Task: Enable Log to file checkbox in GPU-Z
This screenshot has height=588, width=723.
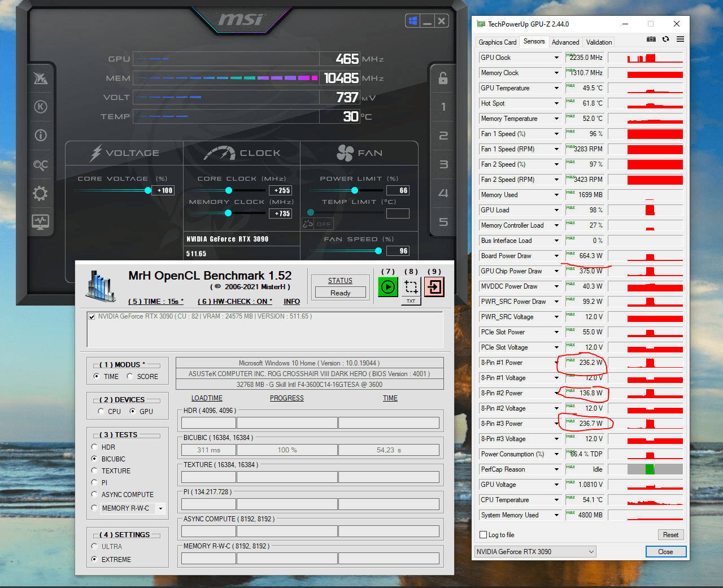Action: pyautogui.click(x=483, y=535)
